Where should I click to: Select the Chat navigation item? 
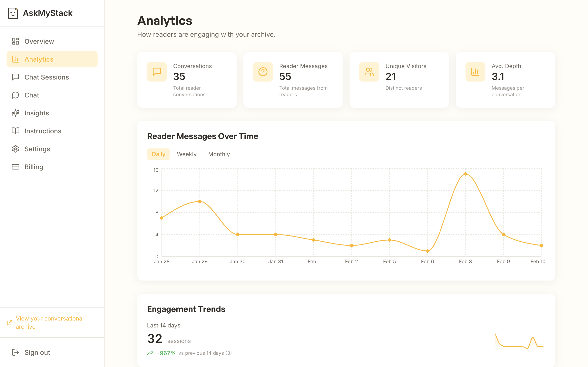(x=32, y=95)
